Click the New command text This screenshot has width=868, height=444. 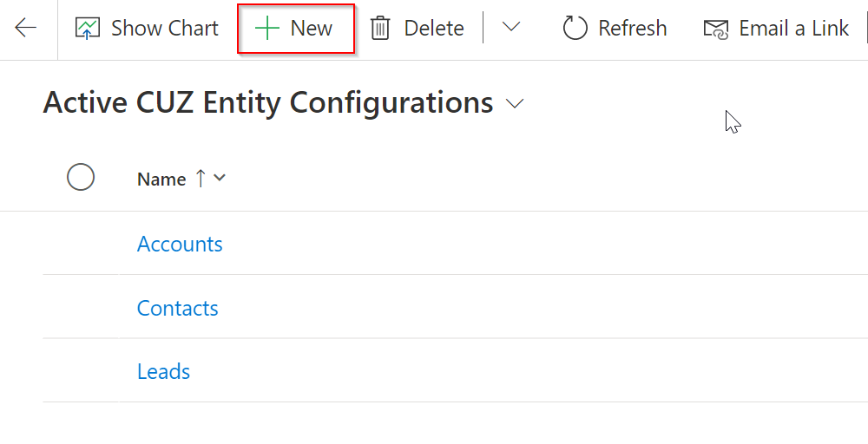tap(312, 29)
